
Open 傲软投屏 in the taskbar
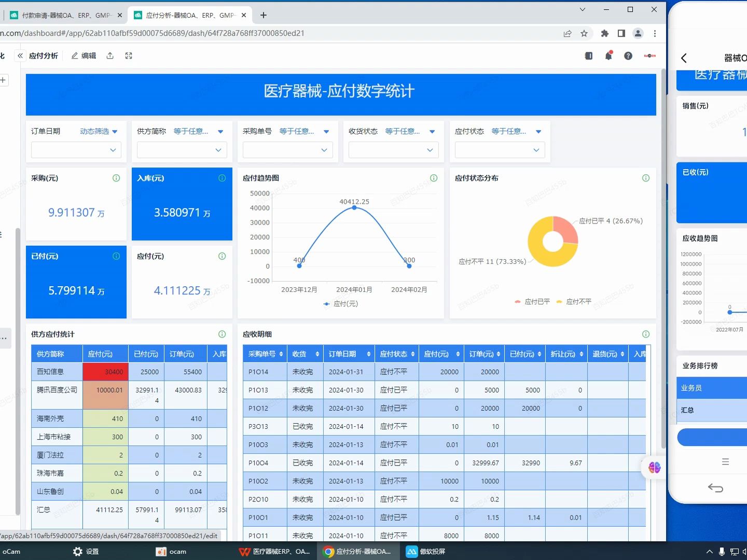click(x=426, y=551)
